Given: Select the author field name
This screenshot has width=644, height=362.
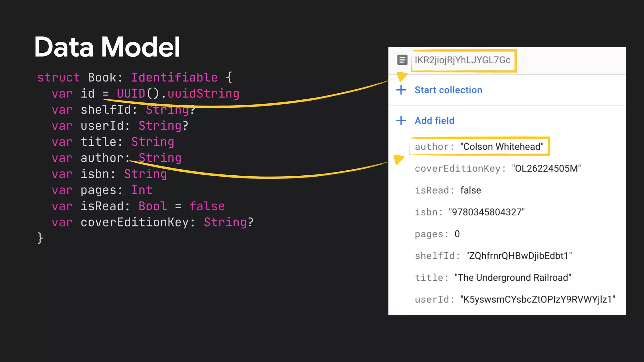Looking at the screenshot, I should coord(434,146).
